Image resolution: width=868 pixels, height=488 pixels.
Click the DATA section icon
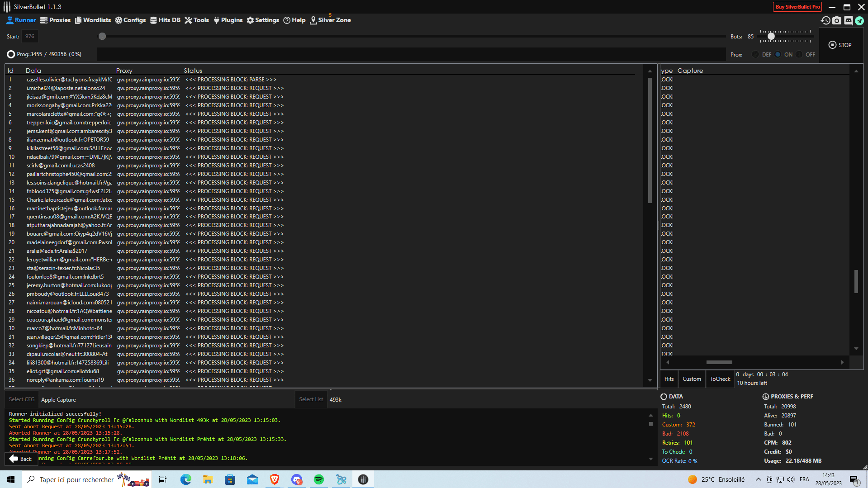click(x=664, y=397)
